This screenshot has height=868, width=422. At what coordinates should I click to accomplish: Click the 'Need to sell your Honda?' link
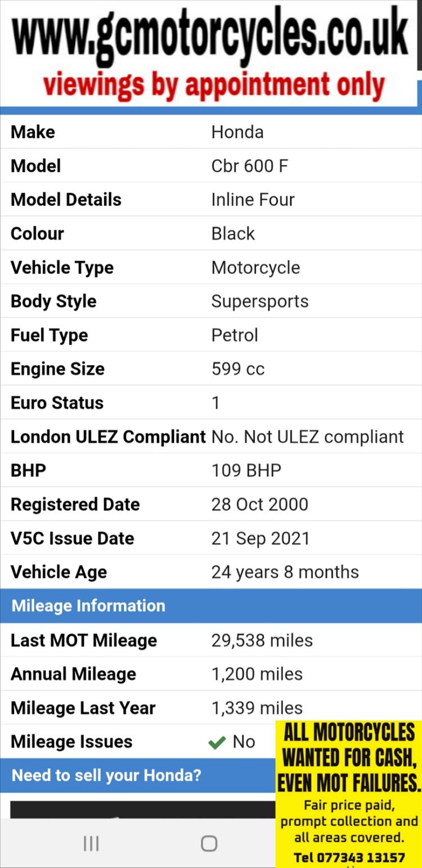106,776
